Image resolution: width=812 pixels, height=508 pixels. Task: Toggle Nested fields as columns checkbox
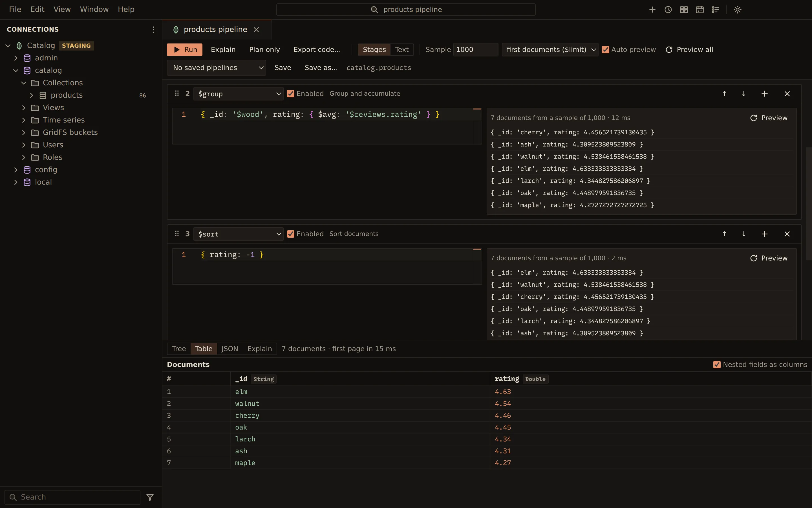click(x=717, y=365)
